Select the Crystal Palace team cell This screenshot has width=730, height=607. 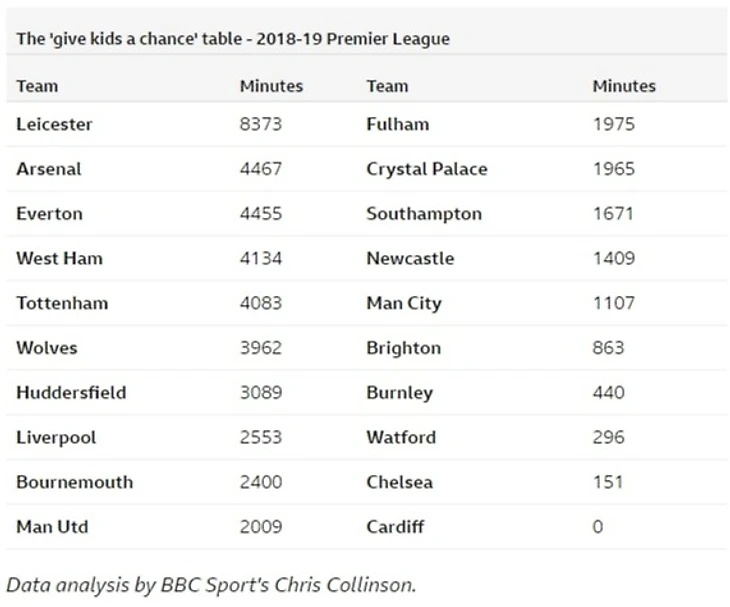(x=427, y=169)
